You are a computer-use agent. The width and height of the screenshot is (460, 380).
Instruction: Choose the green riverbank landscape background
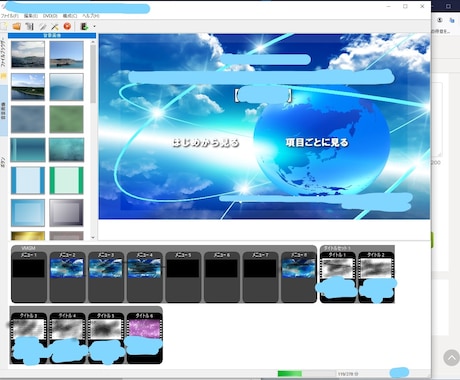pyautogui.click(x=28, y=87)
